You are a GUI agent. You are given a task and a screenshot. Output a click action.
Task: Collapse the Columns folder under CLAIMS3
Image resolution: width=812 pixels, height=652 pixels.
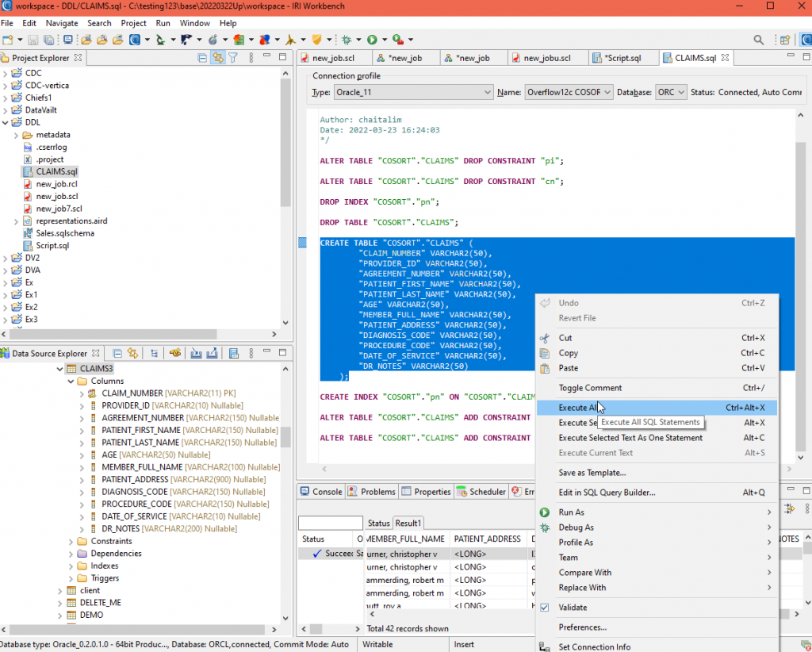coord(69,381)
